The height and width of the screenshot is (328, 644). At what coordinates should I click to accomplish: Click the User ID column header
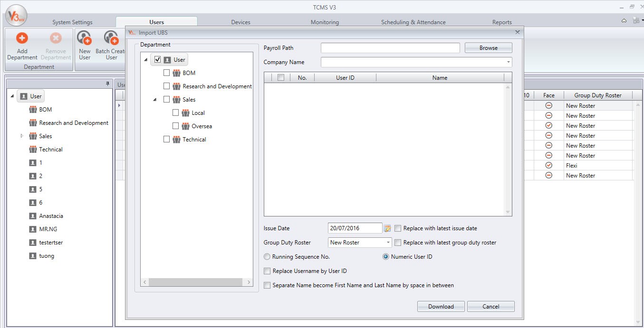click(345, 78)
